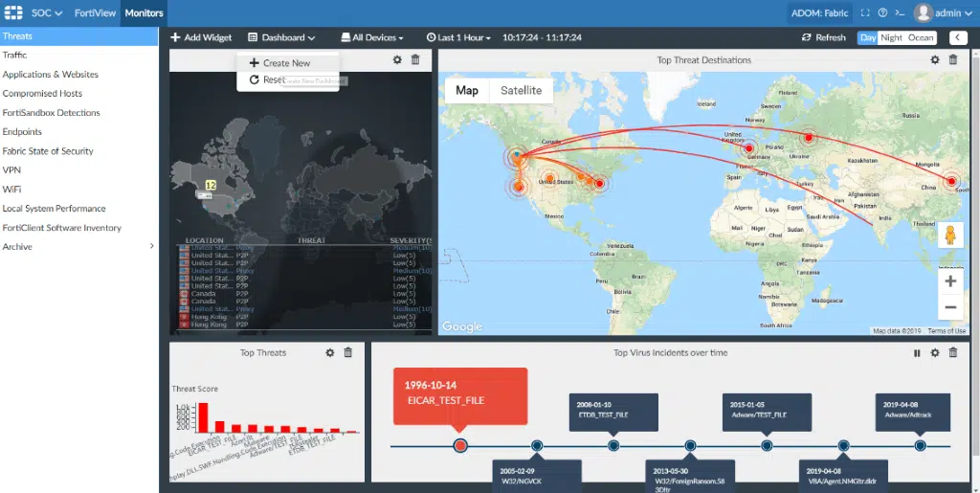Switch to Ocean theme

920,37
